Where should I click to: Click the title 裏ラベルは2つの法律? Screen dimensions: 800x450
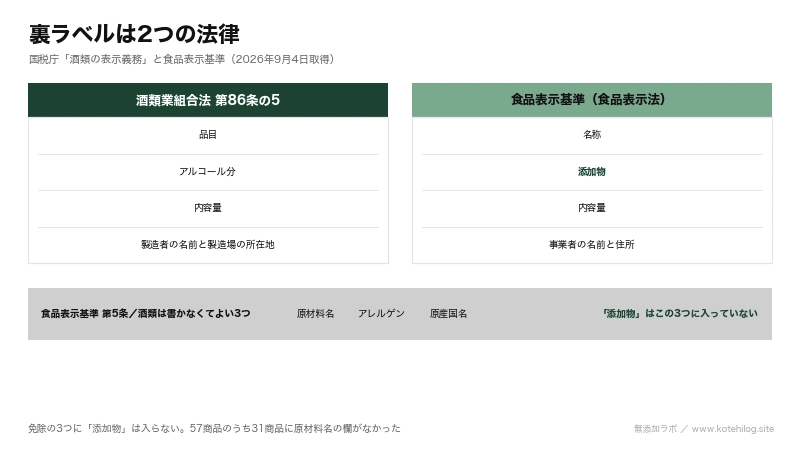tap(134, 34)
